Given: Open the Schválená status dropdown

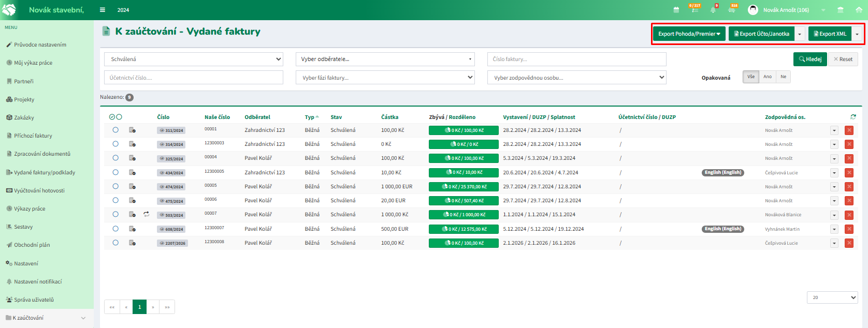Looking at the screenshot, I should click(x=194, y=59).
